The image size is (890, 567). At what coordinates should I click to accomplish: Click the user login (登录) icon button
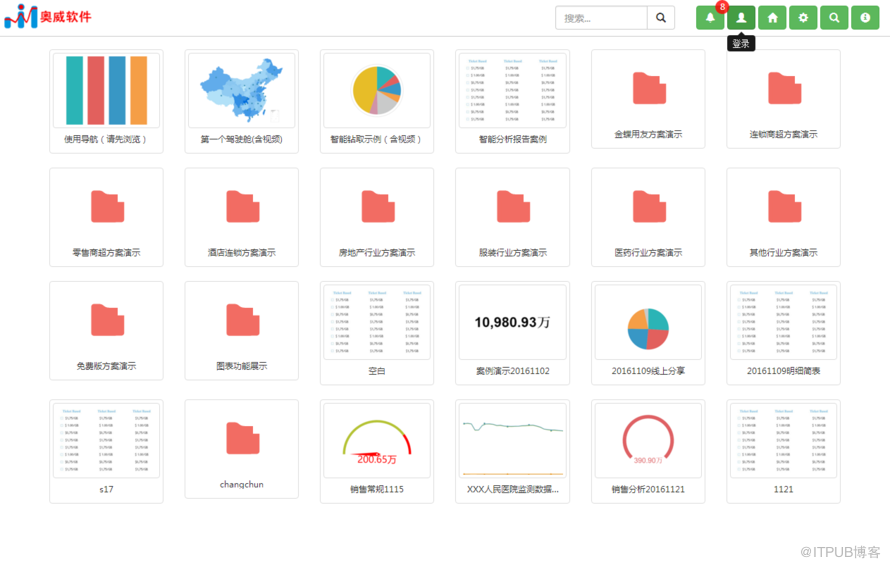coord(741,18)
